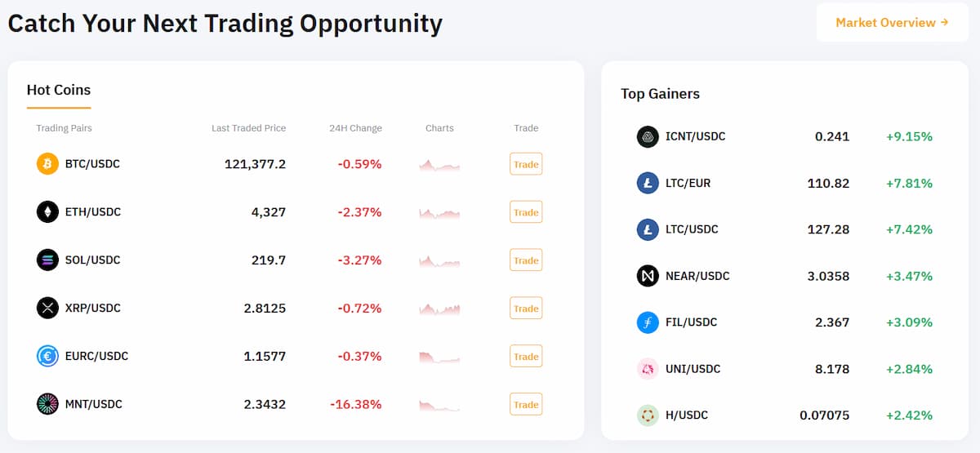Click the ICNT coin icon
The width and height of the screenshot is (980, 453).
pyautogui.click(x=648, y=136)
